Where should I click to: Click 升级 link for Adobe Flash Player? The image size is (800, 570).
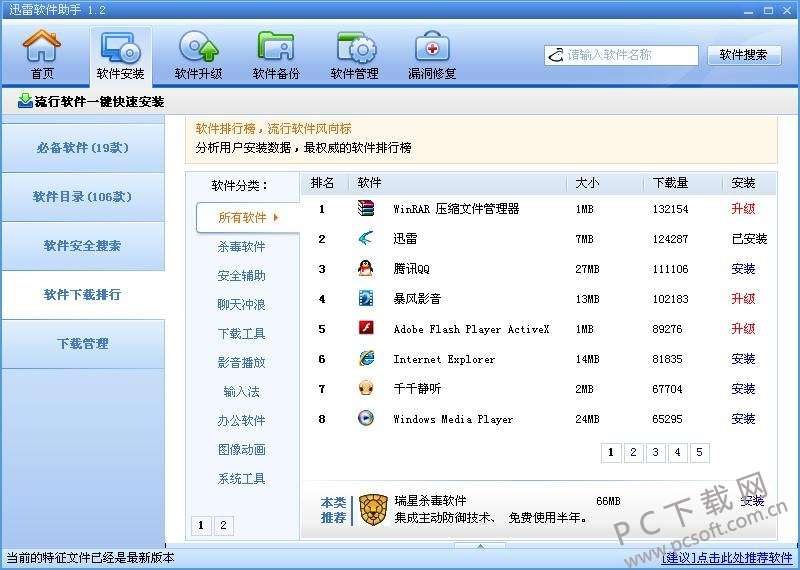[x=743, y=329]
